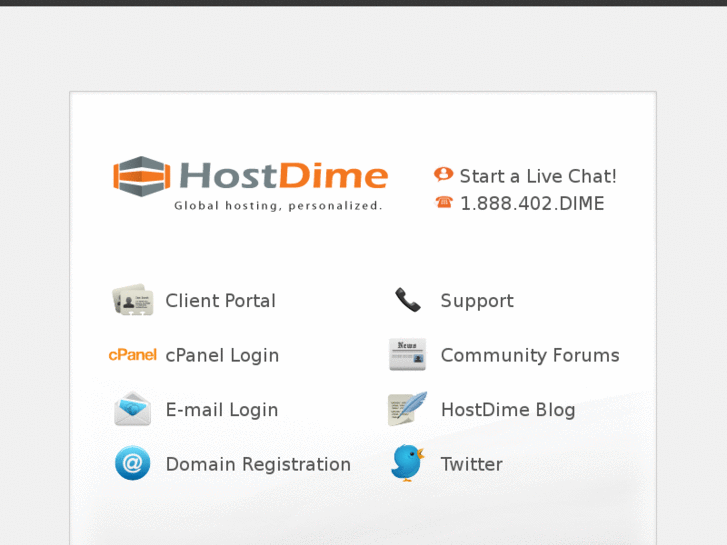The image size is (727, 545).
Task: Click the Client Portal ID card icon
Action: [133, 300]
